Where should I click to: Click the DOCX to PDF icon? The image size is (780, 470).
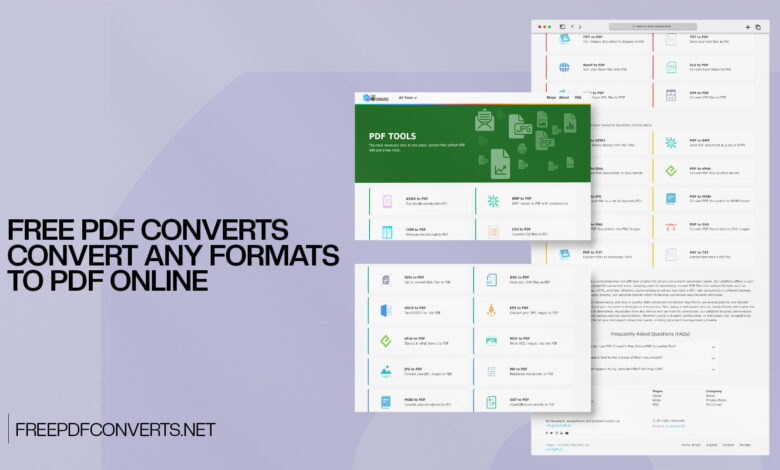click(x=386, y=310)
